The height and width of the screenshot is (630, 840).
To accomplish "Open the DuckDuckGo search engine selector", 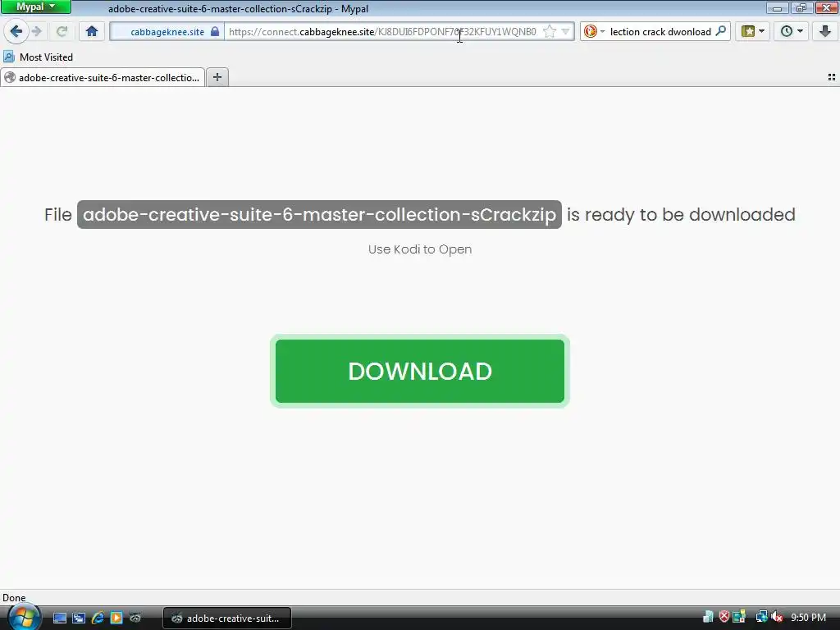I will click(x=594, y=32).
